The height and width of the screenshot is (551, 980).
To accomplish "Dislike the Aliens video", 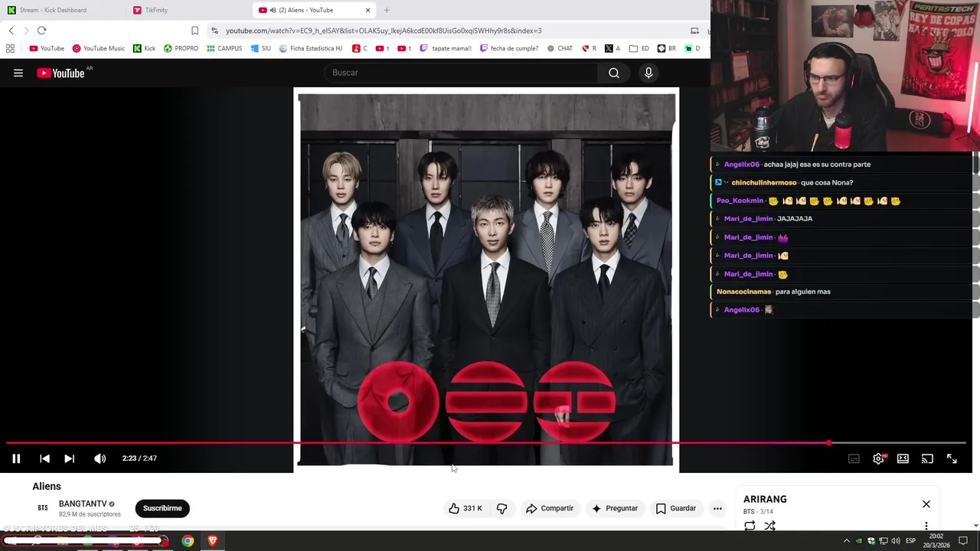I will (x=502, y=508).
